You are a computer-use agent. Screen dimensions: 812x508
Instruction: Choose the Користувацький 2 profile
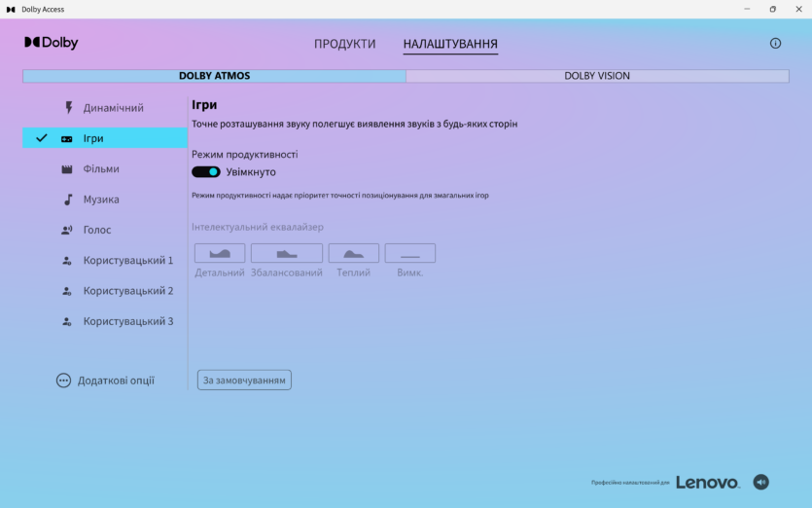[x=105, y=291]
